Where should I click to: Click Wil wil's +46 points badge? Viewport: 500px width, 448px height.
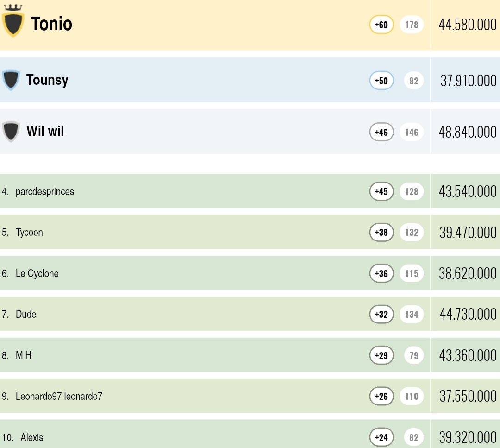pos(381,132)
